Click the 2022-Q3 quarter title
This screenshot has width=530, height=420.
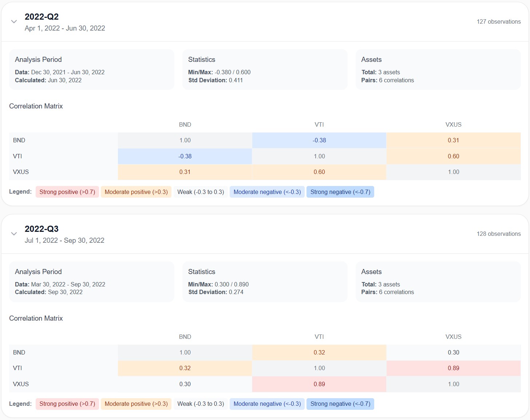(x=42, y=229)
